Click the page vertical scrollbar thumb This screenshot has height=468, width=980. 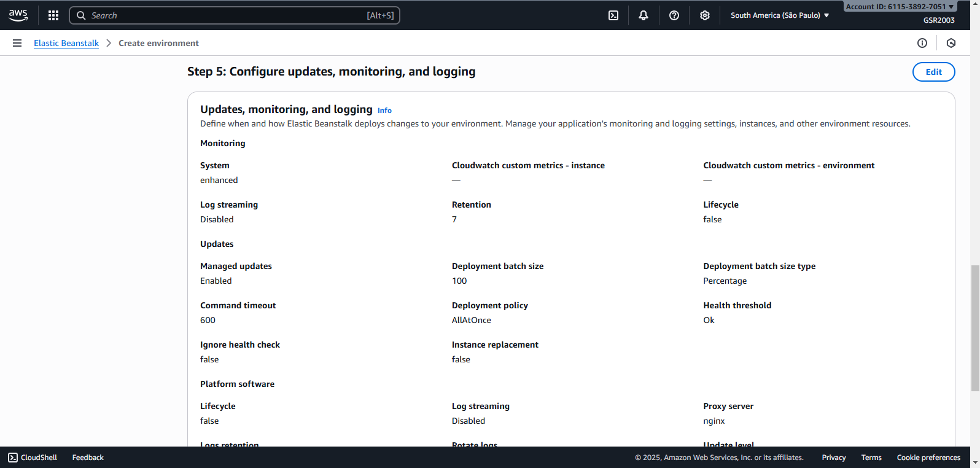click(x=975, y=328)
